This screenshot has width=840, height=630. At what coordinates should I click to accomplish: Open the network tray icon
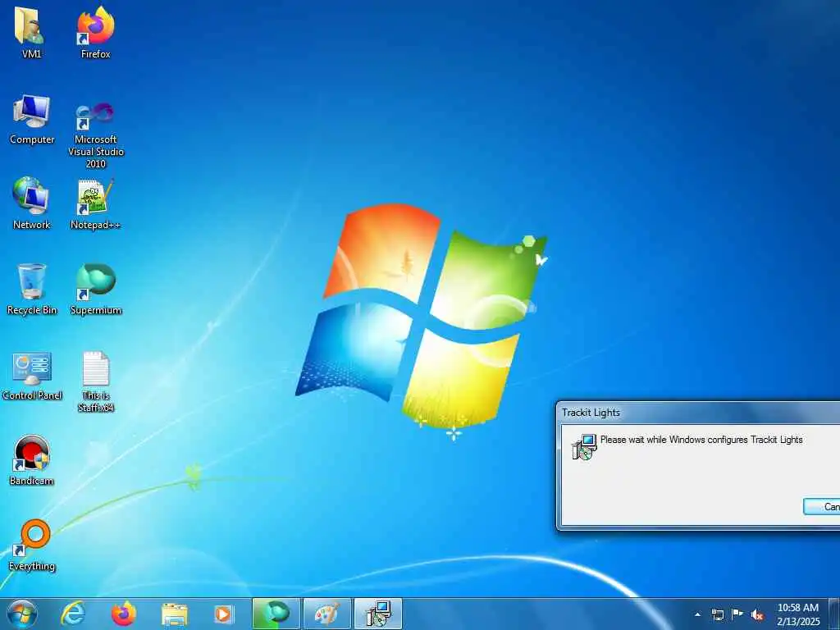717,614
